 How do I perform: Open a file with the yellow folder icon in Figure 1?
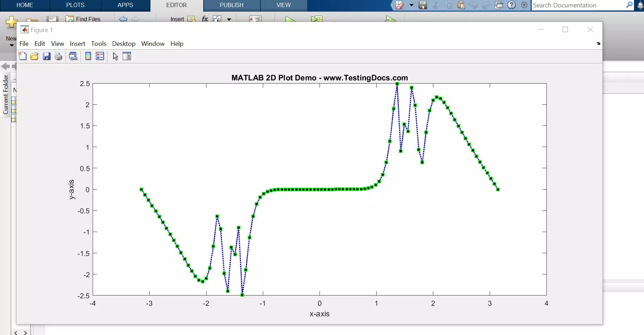[35, 56]
